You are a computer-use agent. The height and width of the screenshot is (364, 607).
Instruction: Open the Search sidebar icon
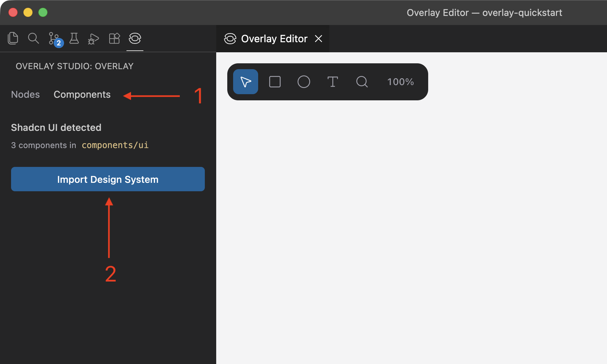click(33, 38)
